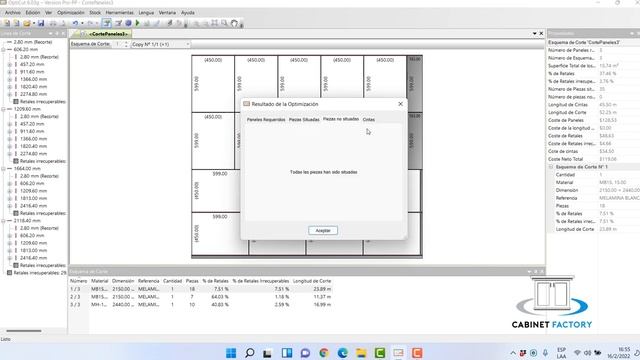Open Google Chrome from taskbar
Image resolution: width=640 pixels, height=360 pixels.
(x=324, y=353)
